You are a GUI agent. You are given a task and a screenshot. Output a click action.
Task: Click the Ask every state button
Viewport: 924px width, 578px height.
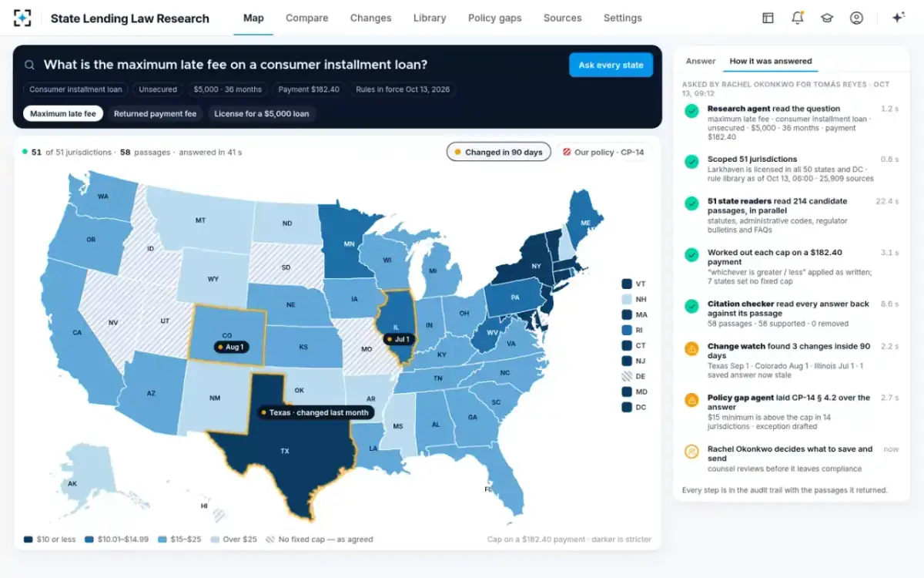tap(611, 65)
